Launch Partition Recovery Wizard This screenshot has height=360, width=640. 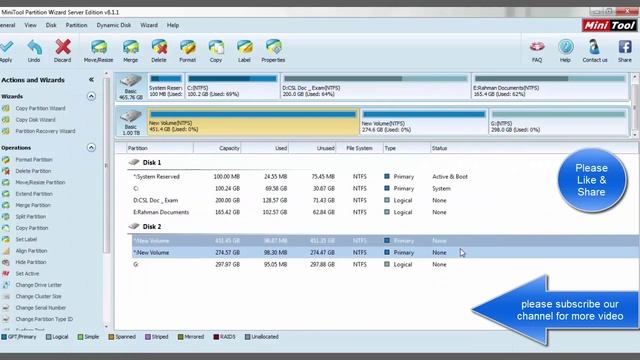click(x=45, y=131)
